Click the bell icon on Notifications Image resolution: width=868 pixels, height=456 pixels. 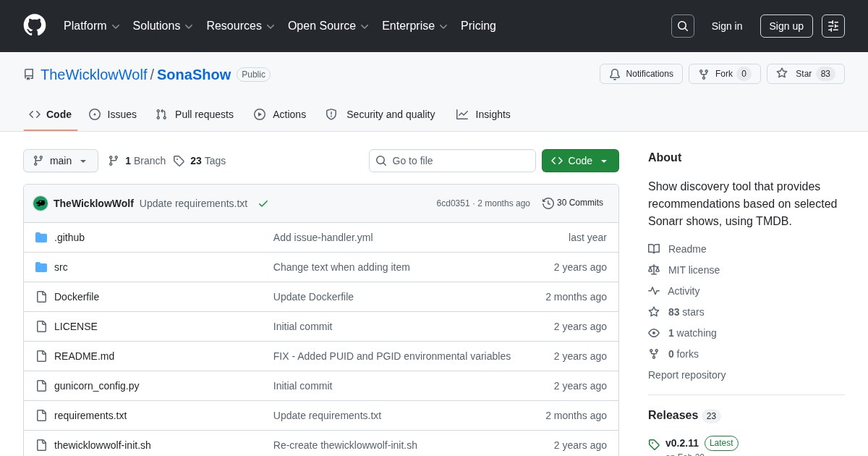tap(615, 74)
